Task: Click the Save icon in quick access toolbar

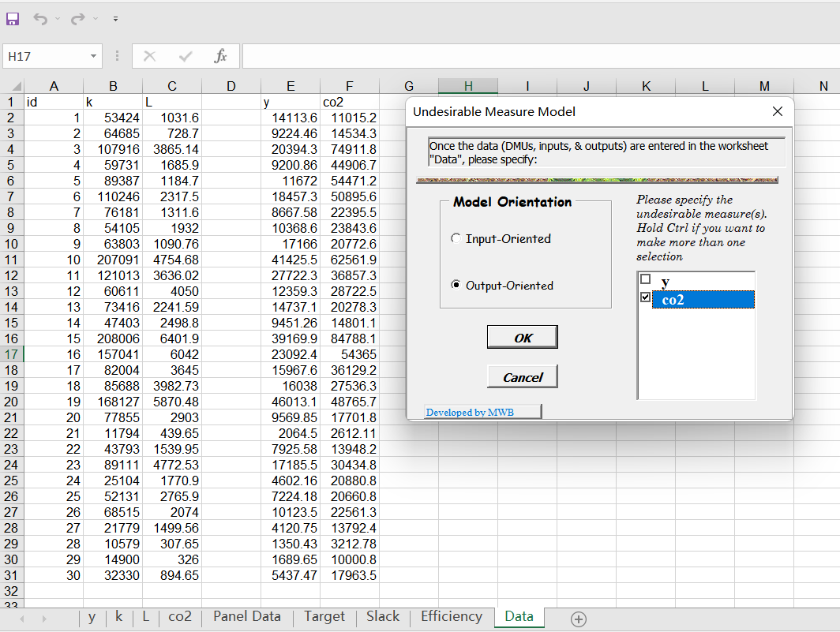Action: pos(12,18)
